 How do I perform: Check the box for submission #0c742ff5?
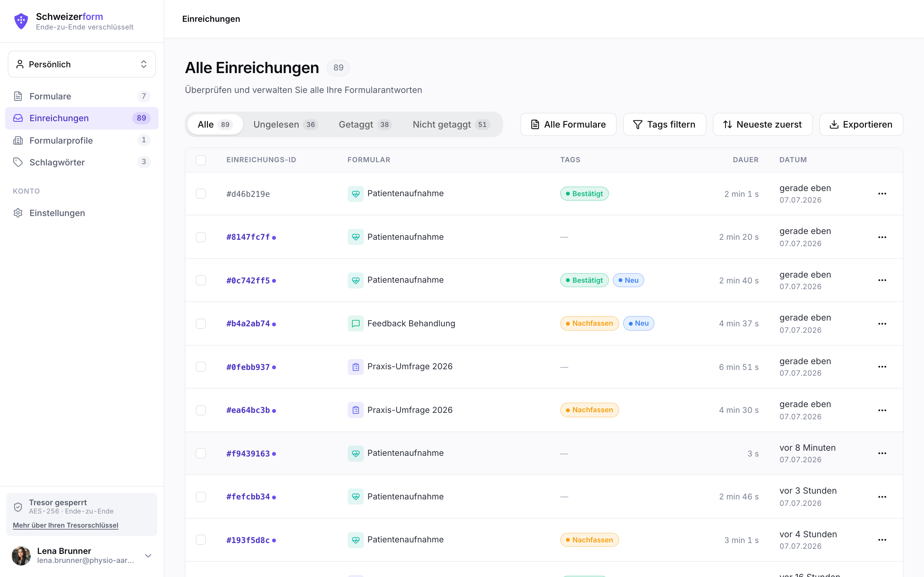[201, 280]
